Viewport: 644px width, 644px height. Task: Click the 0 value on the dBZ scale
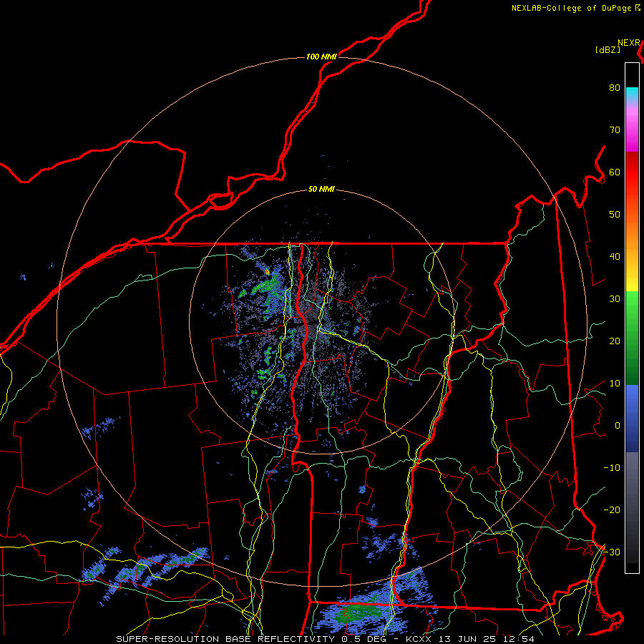[618, 426]
